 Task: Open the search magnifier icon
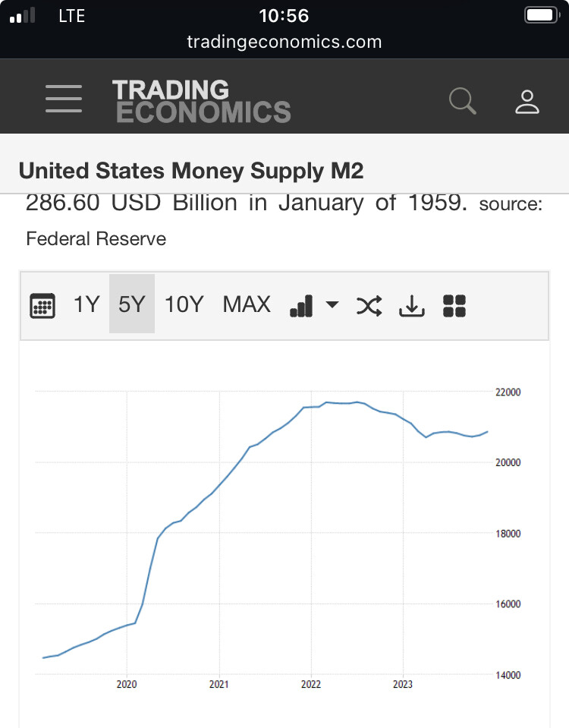click(x=462, y=101)
